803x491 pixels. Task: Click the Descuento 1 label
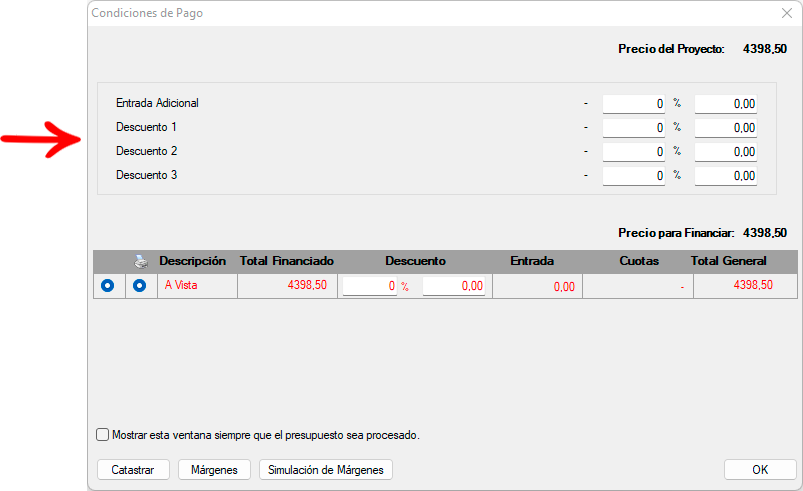click(x=146, y=127)
